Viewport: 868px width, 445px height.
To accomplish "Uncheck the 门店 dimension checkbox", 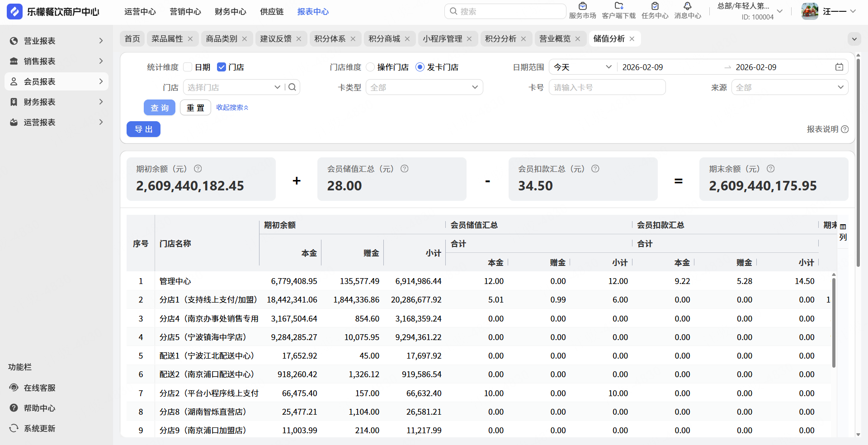I will click(222, 67).
